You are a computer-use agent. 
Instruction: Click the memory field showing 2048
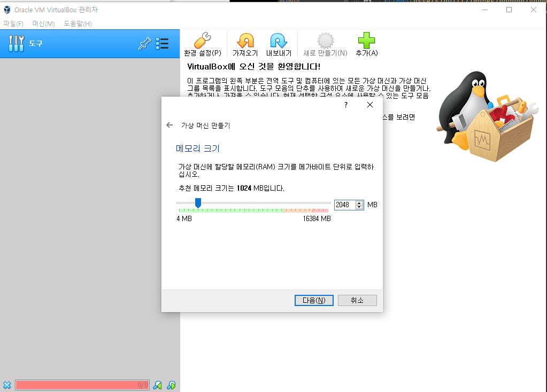point(345,205)
